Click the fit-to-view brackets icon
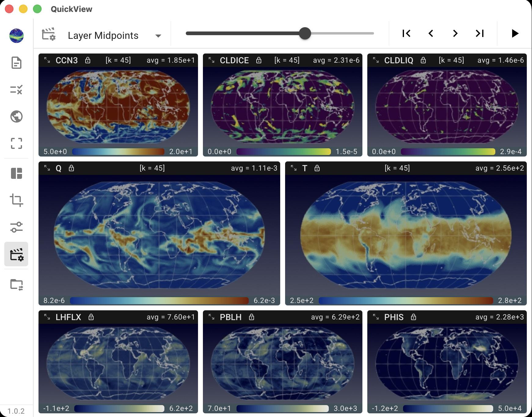This screenshot has height=417, width=532. (17, 143)
